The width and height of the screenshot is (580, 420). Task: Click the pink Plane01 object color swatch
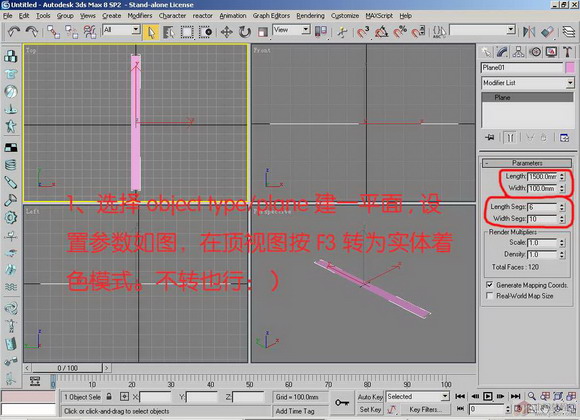pos(570,68)
